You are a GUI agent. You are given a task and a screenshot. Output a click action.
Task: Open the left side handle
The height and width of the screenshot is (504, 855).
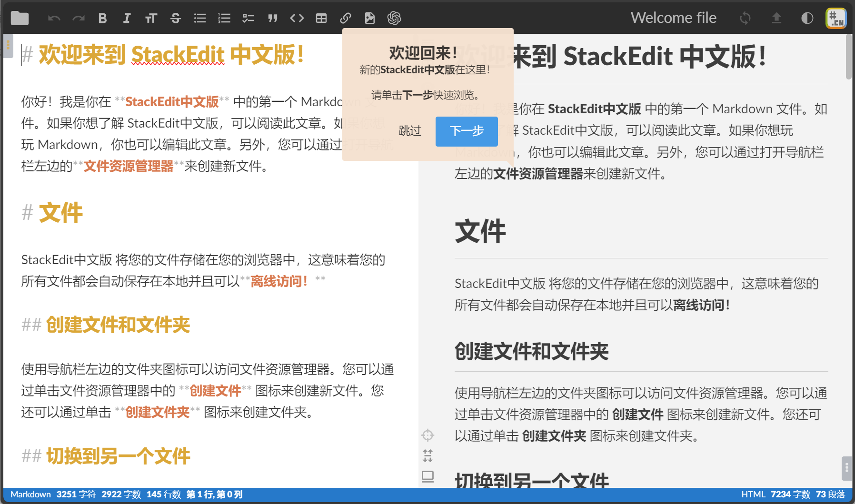(8, 45)
